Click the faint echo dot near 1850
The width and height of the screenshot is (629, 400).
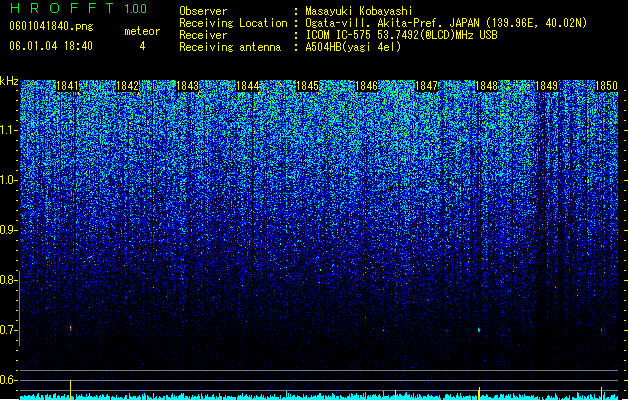602,330
